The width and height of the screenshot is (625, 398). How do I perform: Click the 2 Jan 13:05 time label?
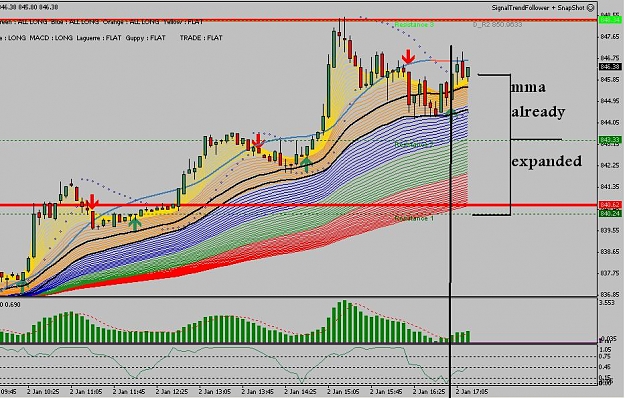(215, 392)
